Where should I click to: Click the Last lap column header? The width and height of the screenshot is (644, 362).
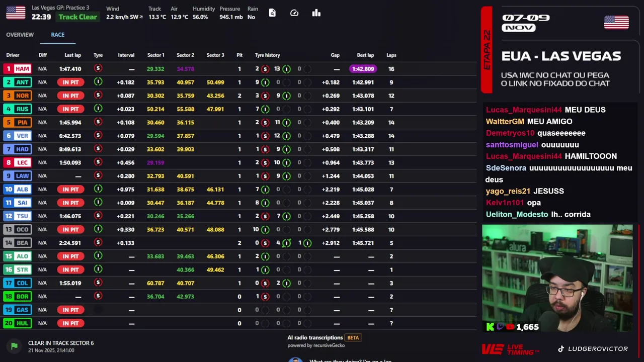coord(72,55)
